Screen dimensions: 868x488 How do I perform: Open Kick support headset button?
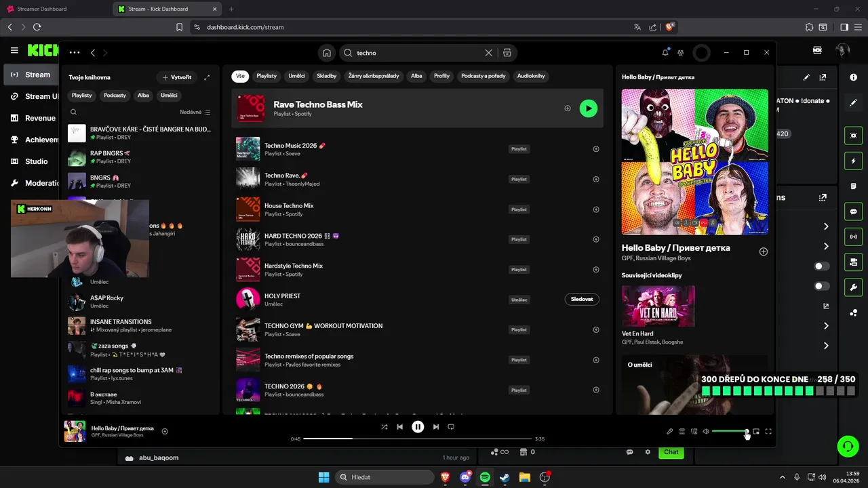tap(848, 446)
